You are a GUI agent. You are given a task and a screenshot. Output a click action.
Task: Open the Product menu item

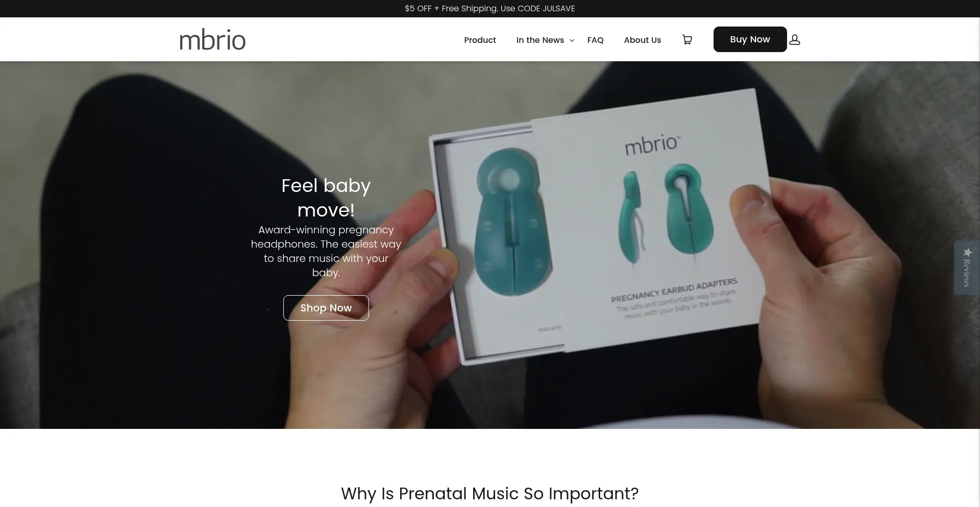coord(480,40)
